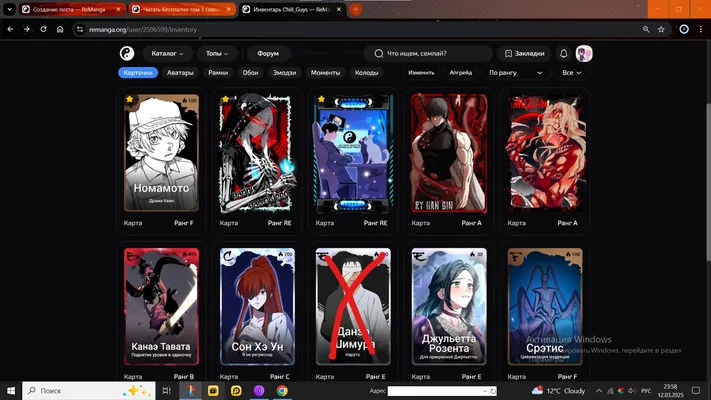The image size is (711, 400).
Task: Open the Номамото card
Action: [x=161, y=153]
